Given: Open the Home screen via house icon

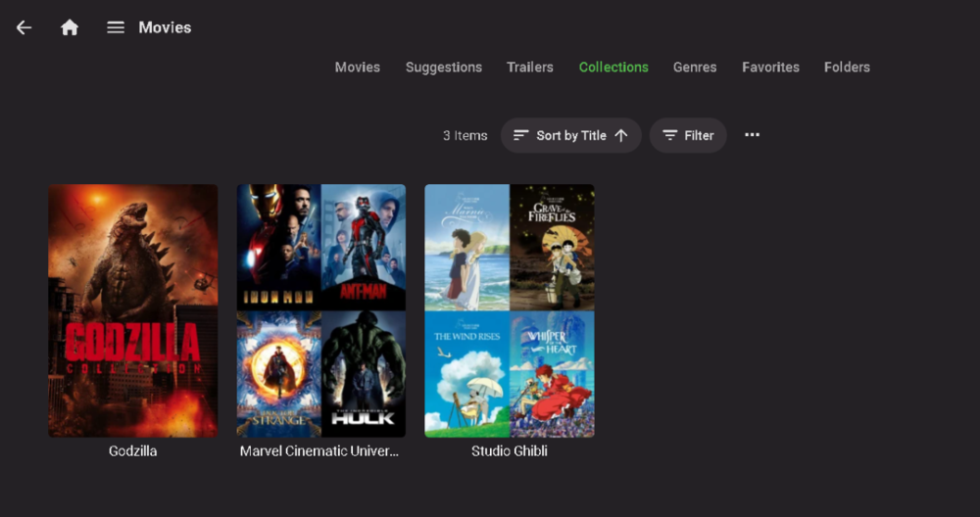Looking at the screenshot, I should click(x=70, y=27).
